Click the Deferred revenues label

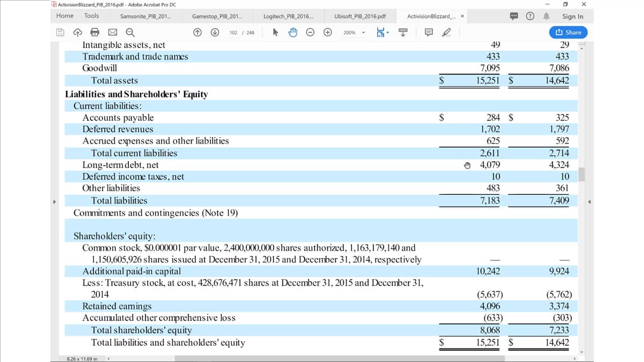(118, 129)
